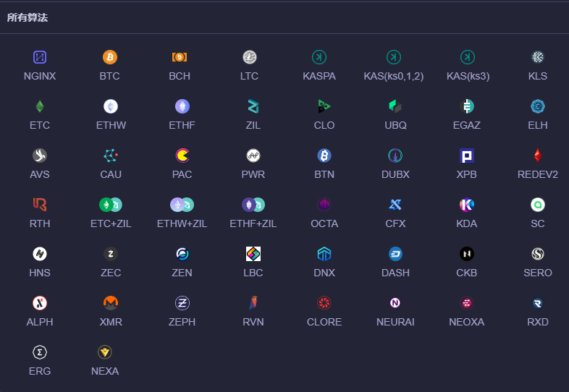
Task: Choose the purple ETHF icon
Action: tap(182, 106)
